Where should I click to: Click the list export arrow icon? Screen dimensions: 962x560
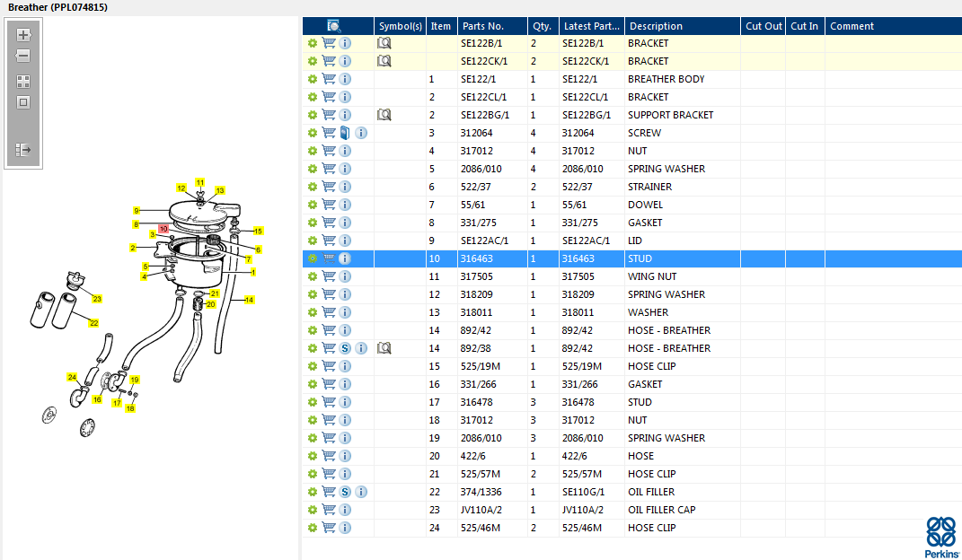(23, 150)
